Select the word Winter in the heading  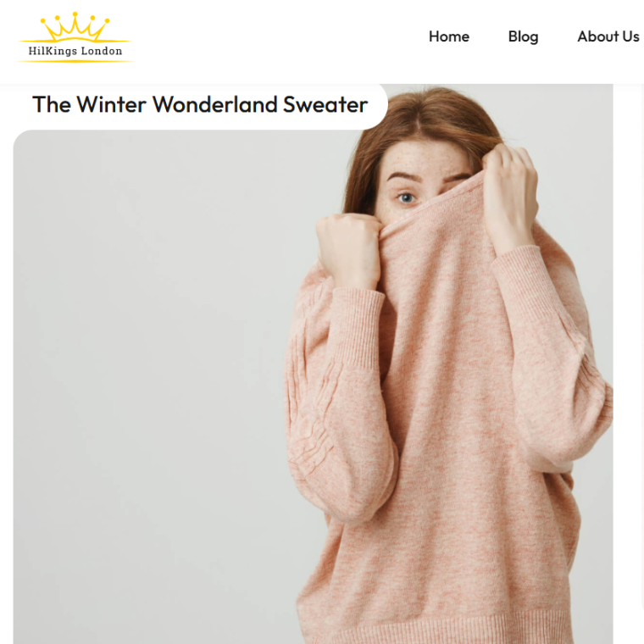click(111, 104)
